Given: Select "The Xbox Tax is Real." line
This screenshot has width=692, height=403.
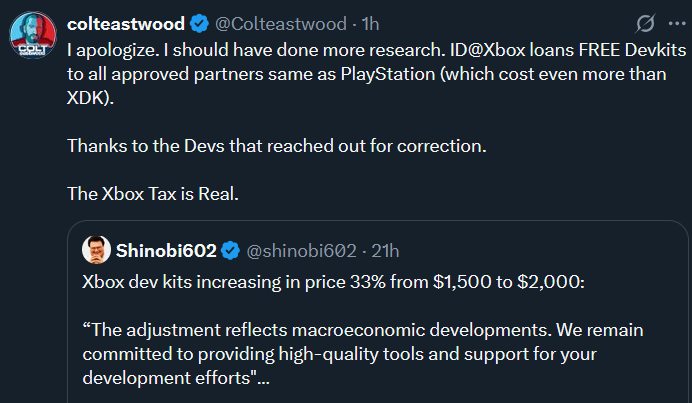Looking at the screenshot, I should (152, 194).
